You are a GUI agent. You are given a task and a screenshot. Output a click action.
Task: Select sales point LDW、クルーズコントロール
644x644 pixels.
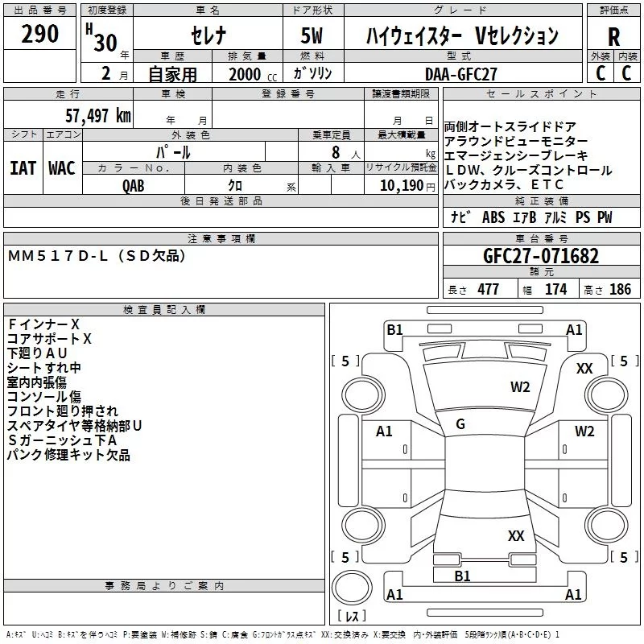tap(528, 170)
